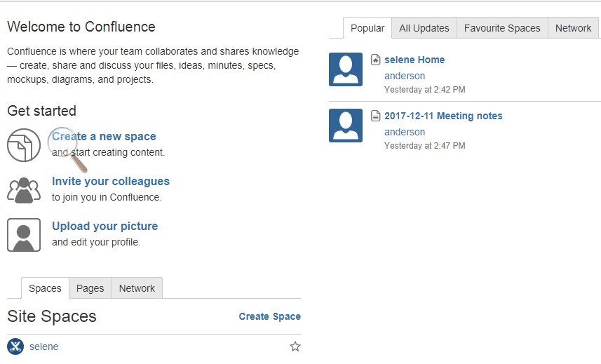Select the Popular tab
Viewport: 601px width, 364px height.
[367, 28]
